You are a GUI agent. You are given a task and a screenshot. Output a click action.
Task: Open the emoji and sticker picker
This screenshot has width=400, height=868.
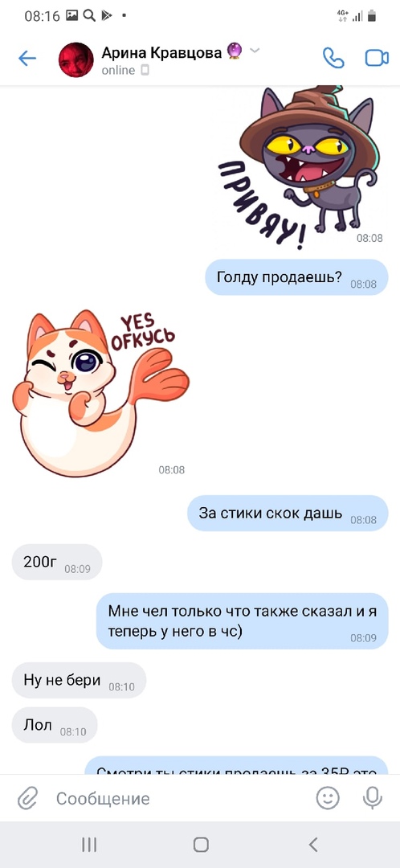tap(328, 798)
